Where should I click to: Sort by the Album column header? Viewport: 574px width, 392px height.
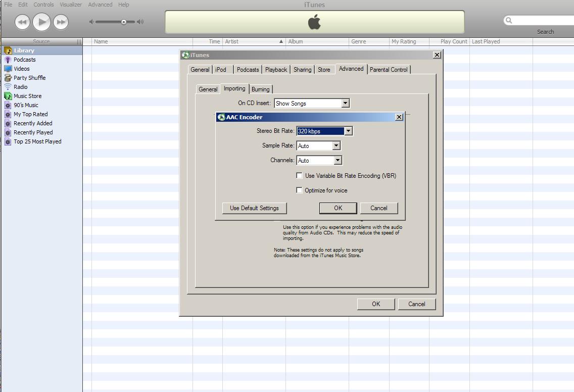click(317, 41)
